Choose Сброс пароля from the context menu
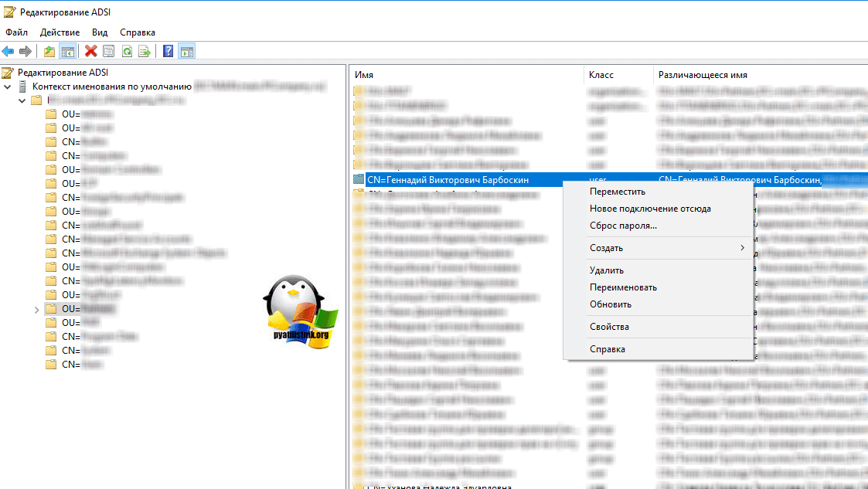This screenshot has width=868, height=489. (623, 226)
